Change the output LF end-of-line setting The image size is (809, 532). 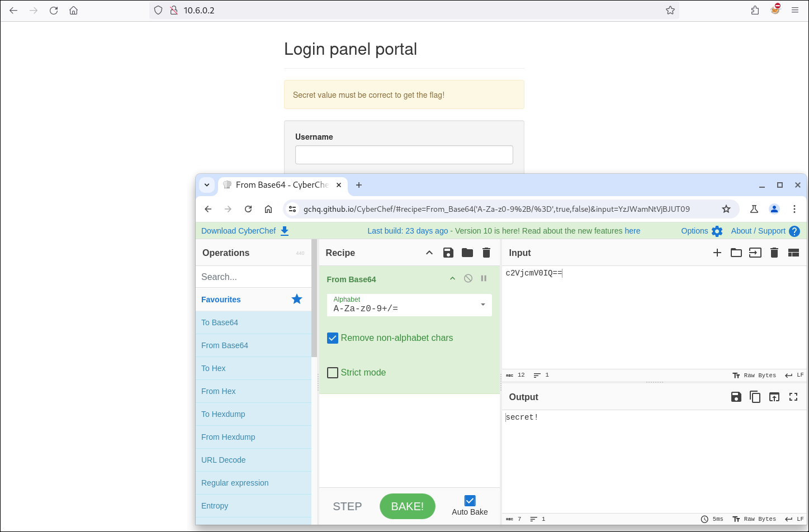794,519
